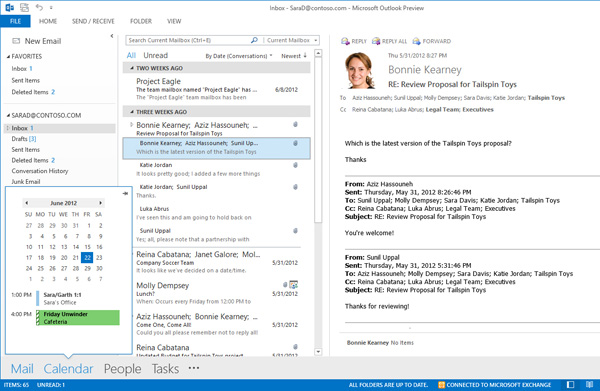Click the message list scroll up arrow
Image resolution: width=600 pixels, height=391 pixels.
click(x=318, y=54)
